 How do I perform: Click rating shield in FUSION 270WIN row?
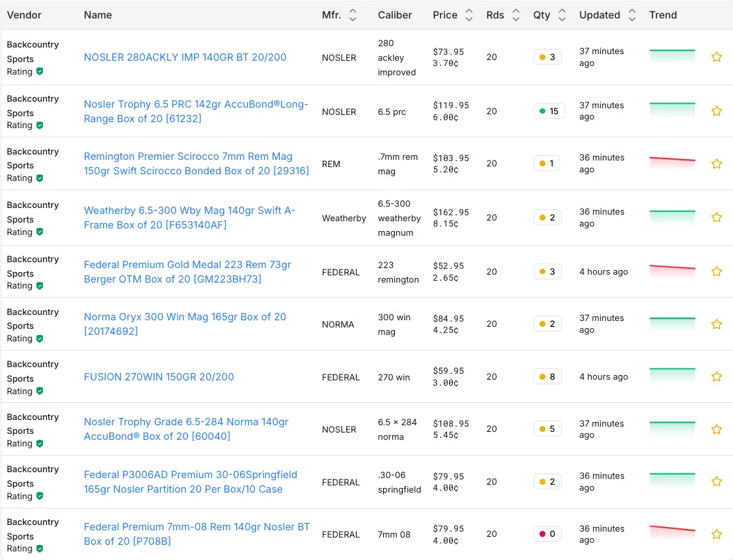point(40,391)
